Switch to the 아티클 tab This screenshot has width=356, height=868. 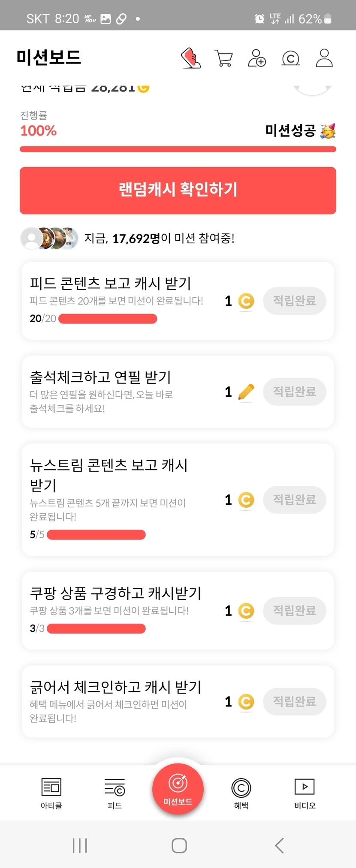pyautogui.click(x=51, y=793)
